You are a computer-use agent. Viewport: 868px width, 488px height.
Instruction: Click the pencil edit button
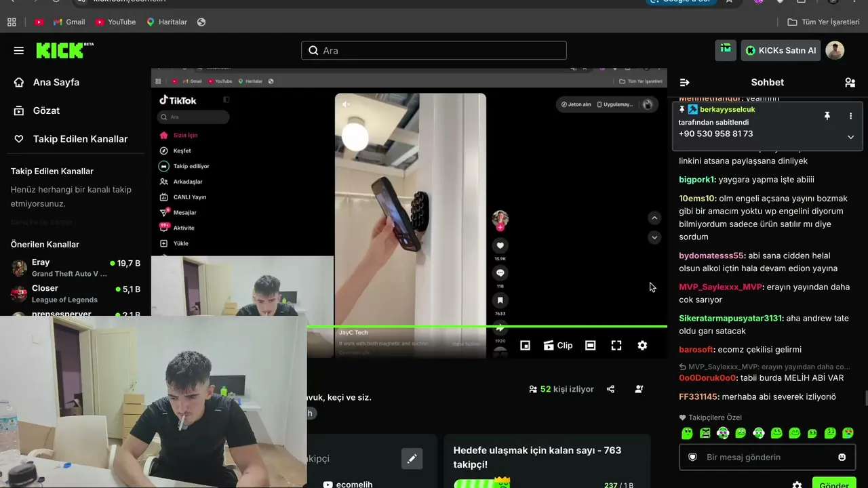[x=412, y=459]
